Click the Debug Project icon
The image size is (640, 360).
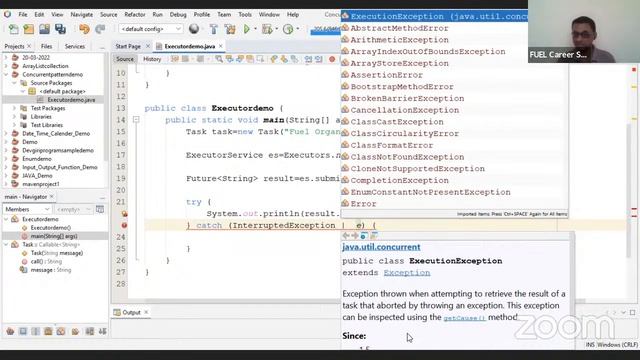267,29
